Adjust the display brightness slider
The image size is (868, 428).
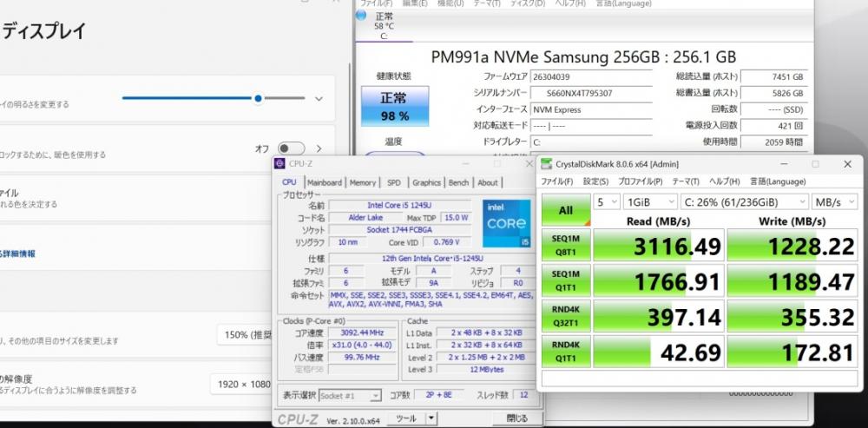click(214, 98)
